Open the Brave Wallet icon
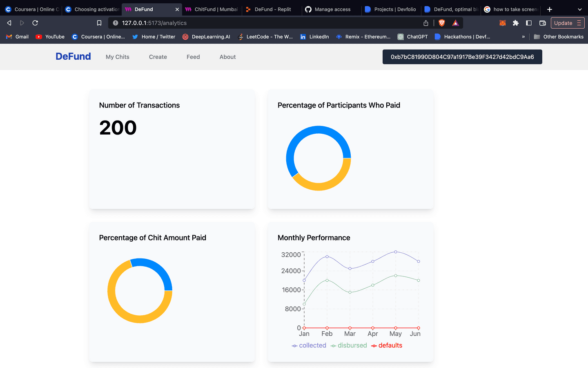The width and height of the screenshot is (588, 368). pyautogui.click(x=543, y=23)
